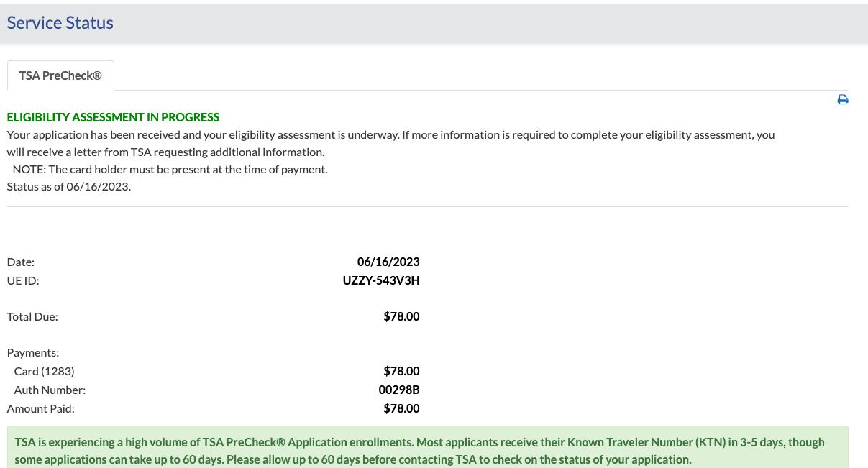
Task: Click the Service Status heading
Action: 60,23
